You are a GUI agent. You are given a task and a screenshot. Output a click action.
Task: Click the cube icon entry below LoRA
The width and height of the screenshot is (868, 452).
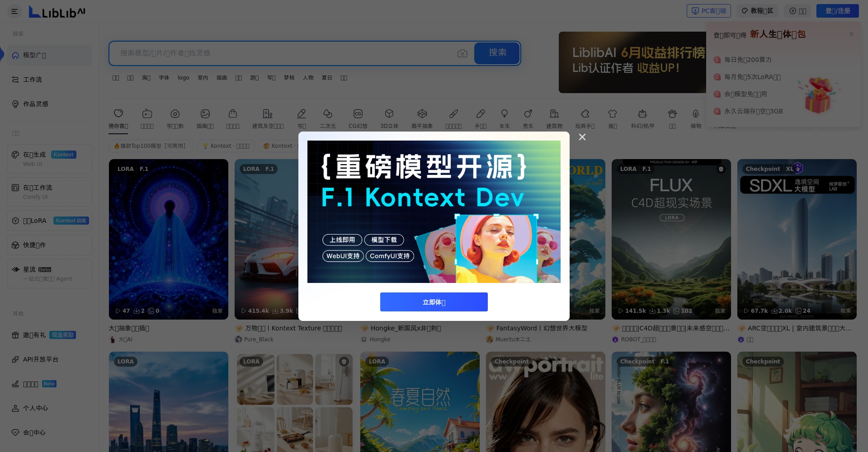50,245
